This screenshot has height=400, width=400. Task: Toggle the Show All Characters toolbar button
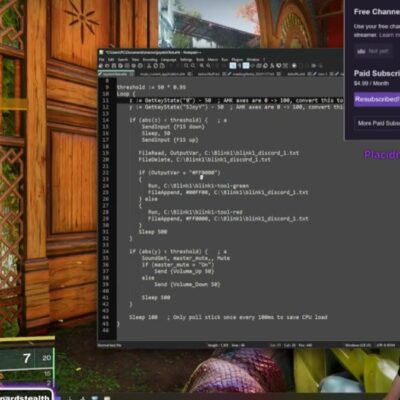pyautogui.click(x=240, y=66)
